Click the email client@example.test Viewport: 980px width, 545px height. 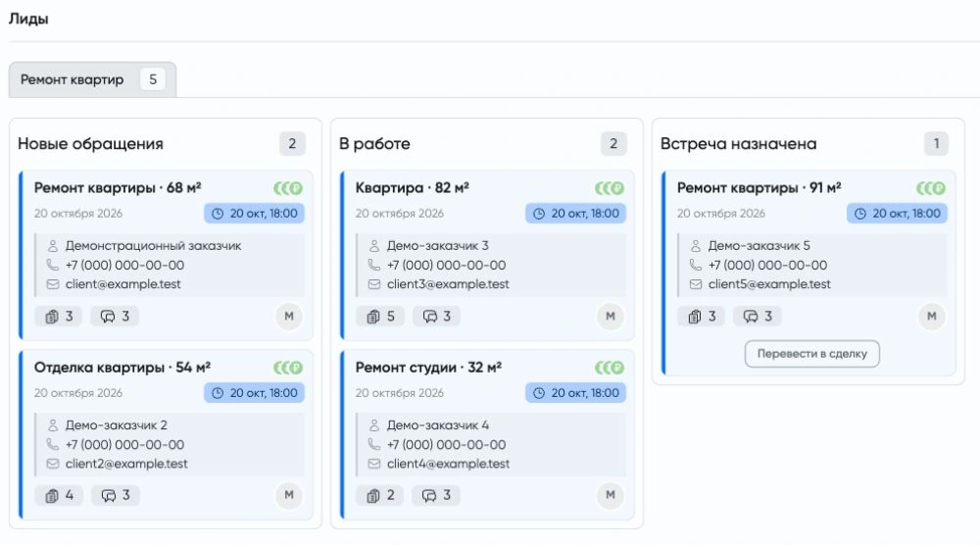[123, 283]
